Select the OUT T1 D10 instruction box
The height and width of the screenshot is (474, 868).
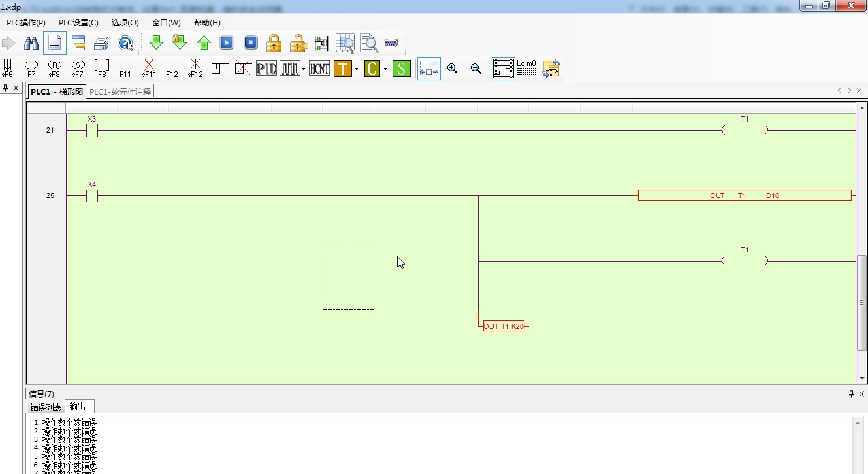click(x=745, y=195)
